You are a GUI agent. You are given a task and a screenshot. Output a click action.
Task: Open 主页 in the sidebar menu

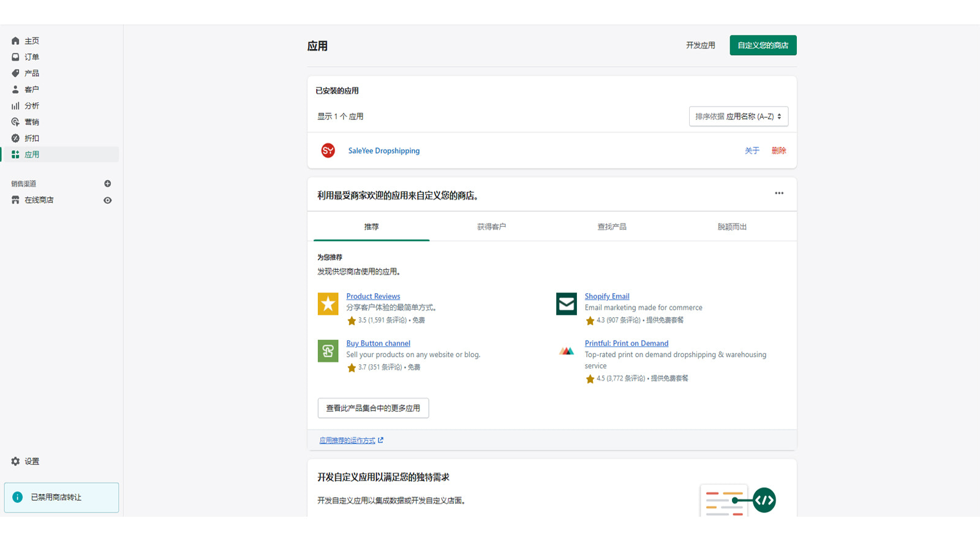(32, 41)
